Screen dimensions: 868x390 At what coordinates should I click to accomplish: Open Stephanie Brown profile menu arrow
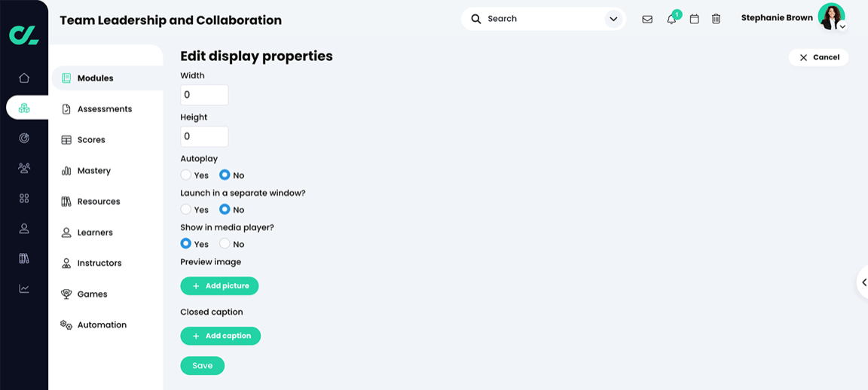[842, 26]
